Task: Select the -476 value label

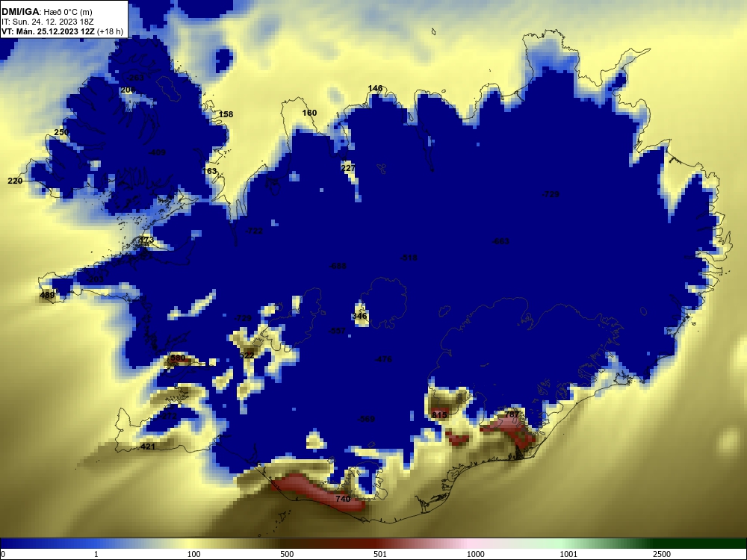Action: (383, 359)
